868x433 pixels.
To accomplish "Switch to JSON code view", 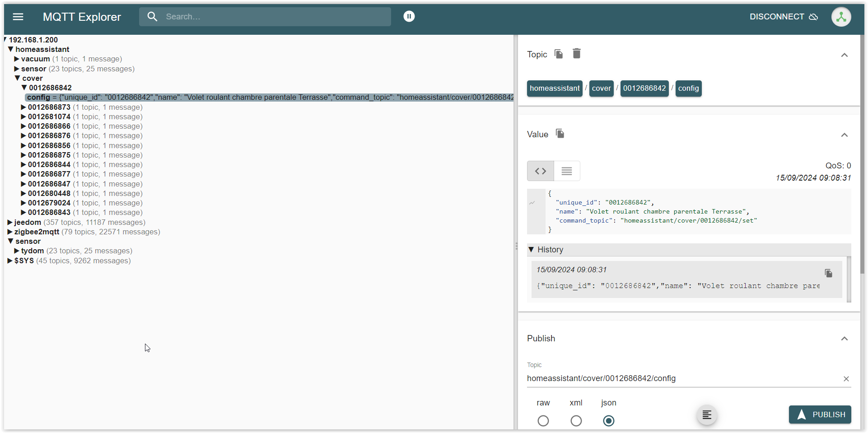I will pyautogui.click(x=541, y=171).
